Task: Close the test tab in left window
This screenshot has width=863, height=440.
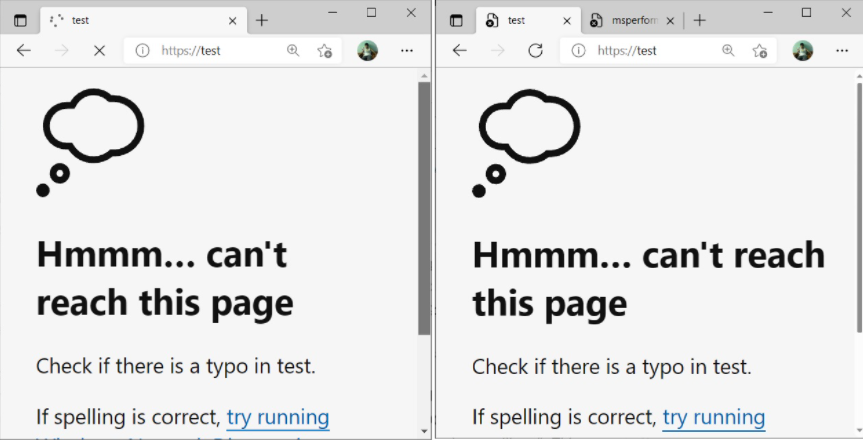Action: (x=232, y=21)
